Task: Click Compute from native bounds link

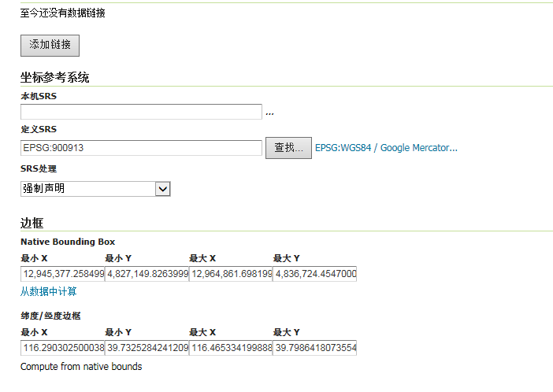Action: click(x=81, y=367)
